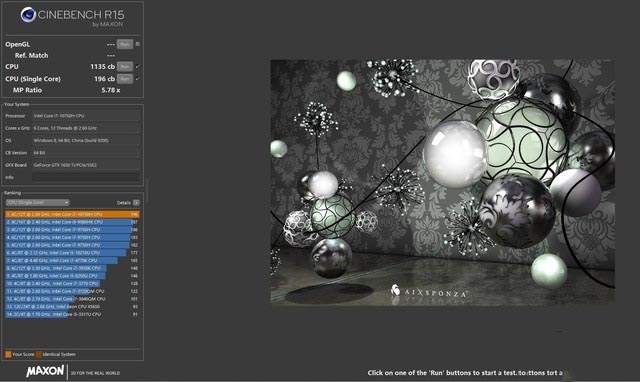Image resolution: width=640 pixels, height=382 pixels.
Task: Click the MAXON logo at the bottom
Action: tap(45, 371)
